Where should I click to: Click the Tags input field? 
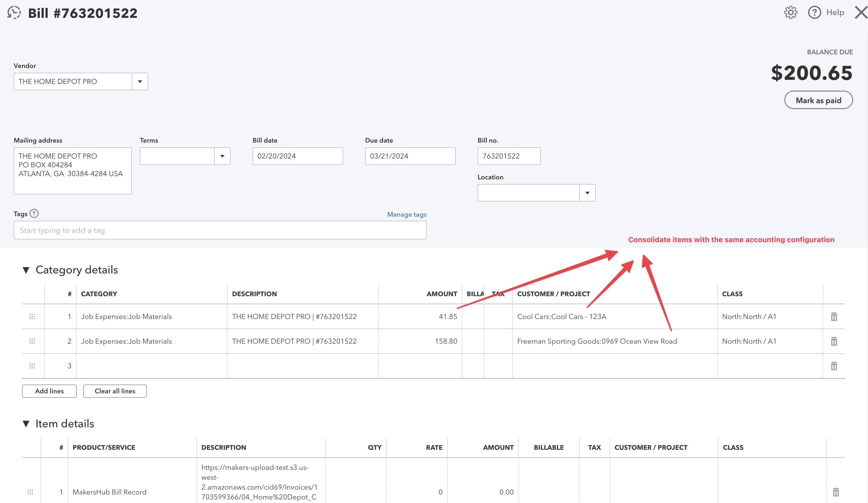(x=220, y=230)
